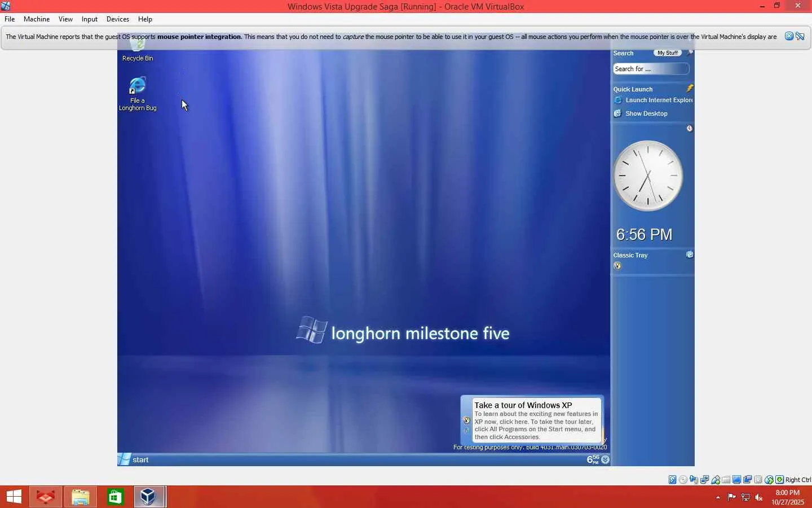Click the keyboard capture green arrow icon

[780, 480]
